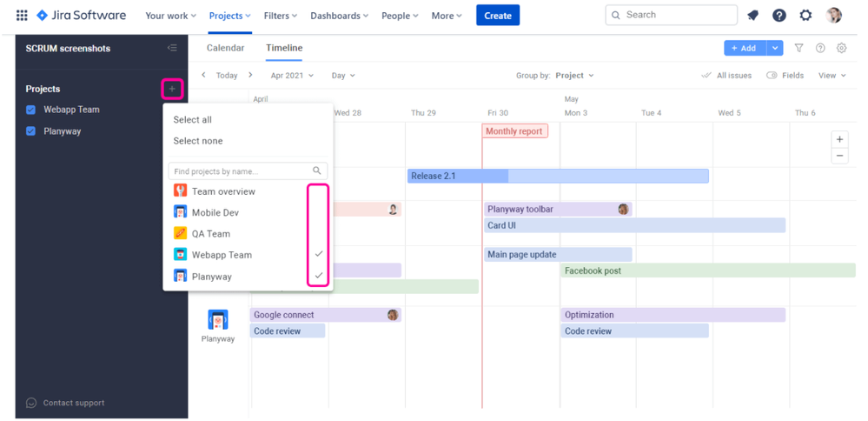Screen dimensions: 868x421
Task: Click the + Add button
Action: click(745, 48)
